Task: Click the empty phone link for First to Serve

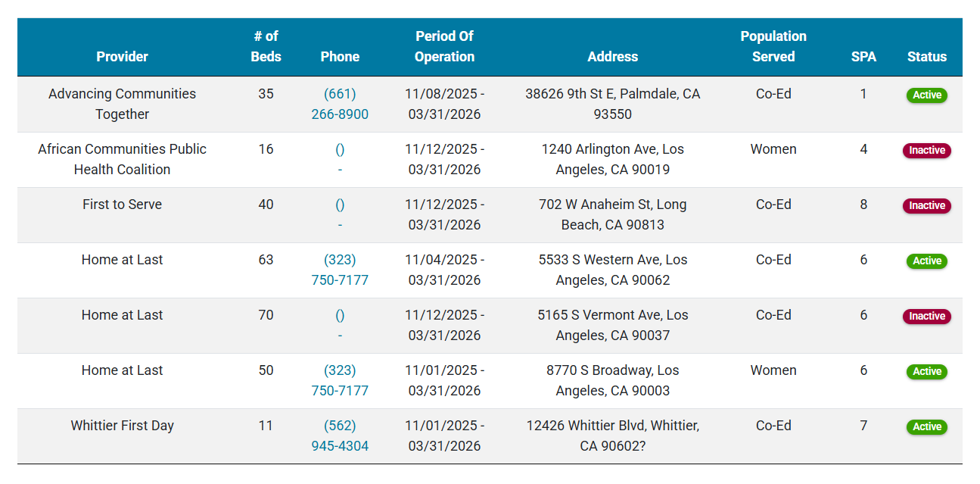Action: coord(340,205)
